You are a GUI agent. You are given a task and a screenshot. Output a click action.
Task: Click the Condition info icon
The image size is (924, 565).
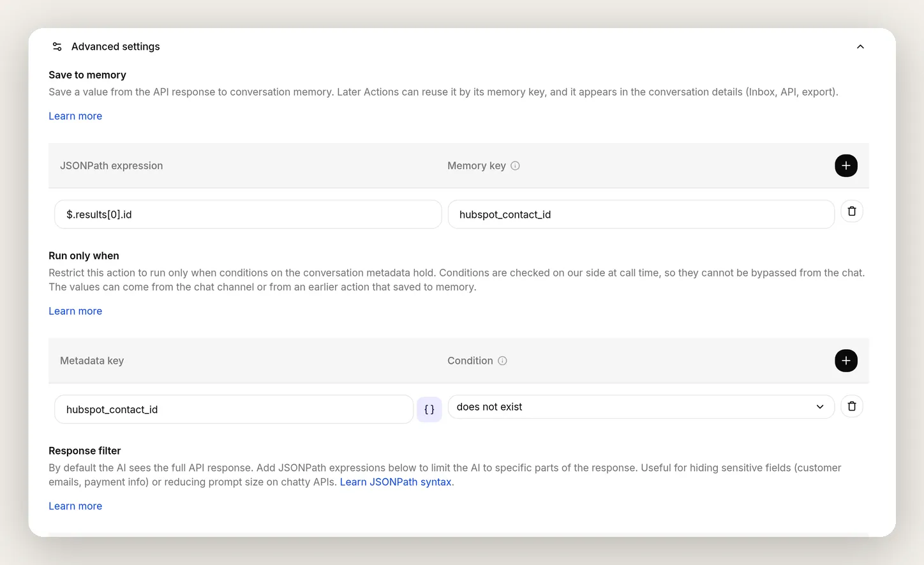(x=502, y=361)
